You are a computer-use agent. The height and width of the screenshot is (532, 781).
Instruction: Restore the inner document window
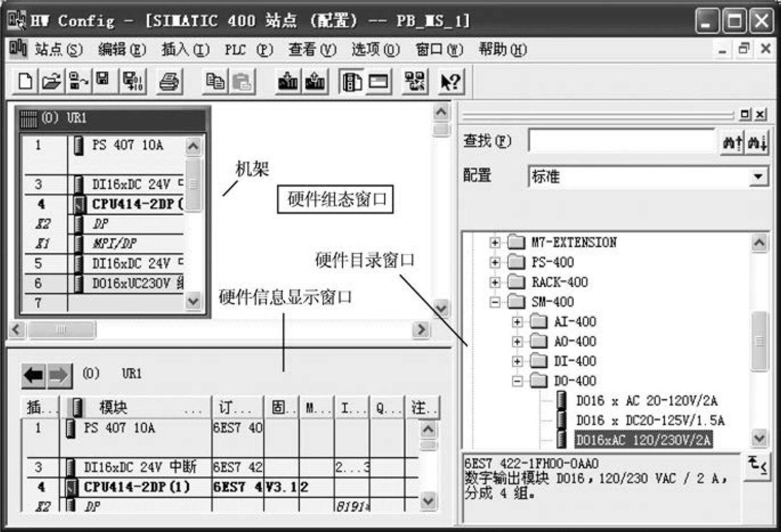pyautogui.click(x=744, y=49)
